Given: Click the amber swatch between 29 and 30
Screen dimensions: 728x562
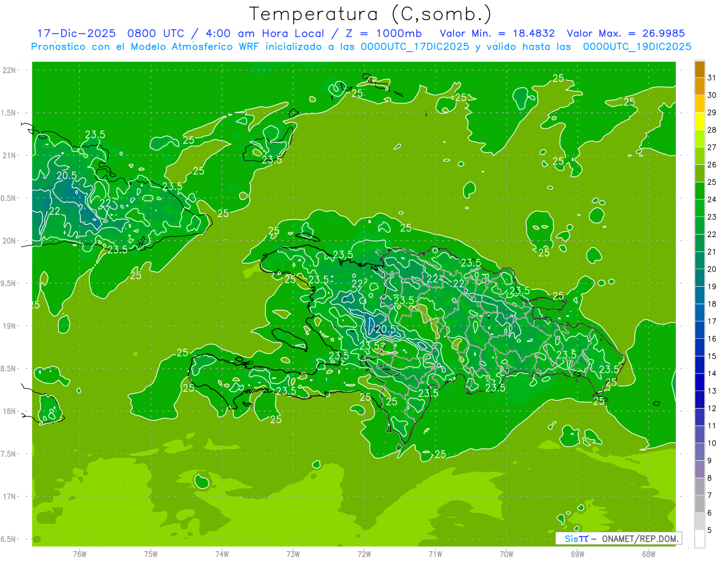Looking at the screenshot, I should pos(699,104).
